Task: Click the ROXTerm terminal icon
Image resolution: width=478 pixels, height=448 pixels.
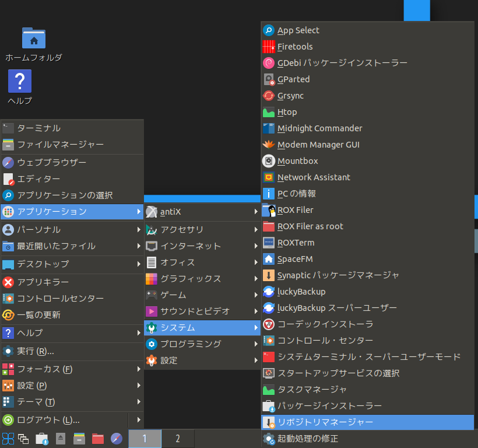Action: click(269, 243)
